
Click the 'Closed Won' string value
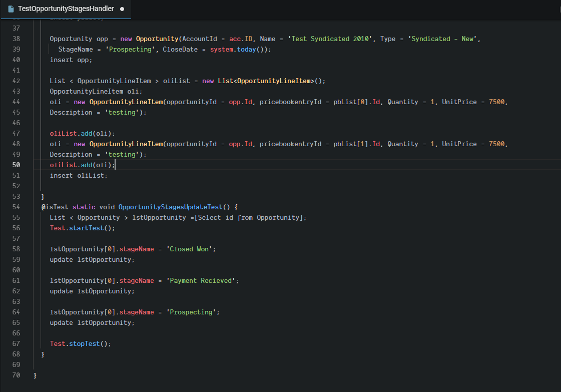(190, 249)
